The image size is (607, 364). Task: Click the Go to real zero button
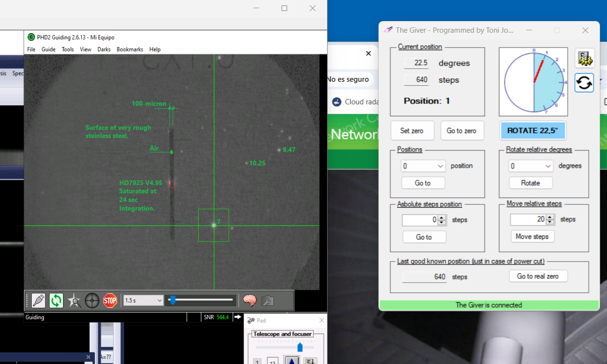click(x=538, y=276)
